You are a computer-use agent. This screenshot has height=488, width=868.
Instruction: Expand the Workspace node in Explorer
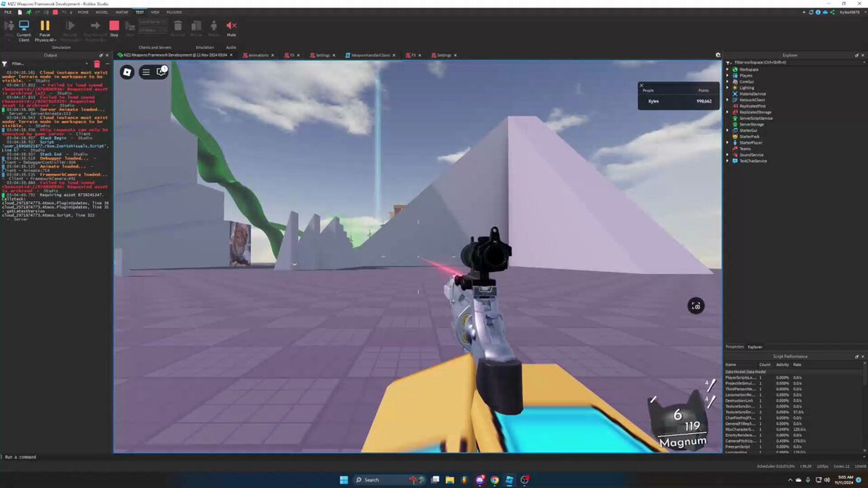[x=728, y=69]
